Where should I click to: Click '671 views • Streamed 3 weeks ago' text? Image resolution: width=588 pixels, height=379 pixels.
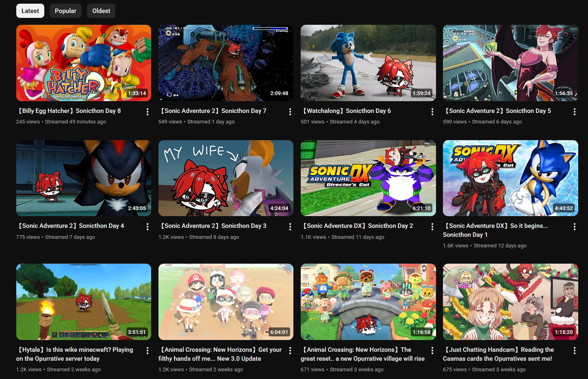342,370
